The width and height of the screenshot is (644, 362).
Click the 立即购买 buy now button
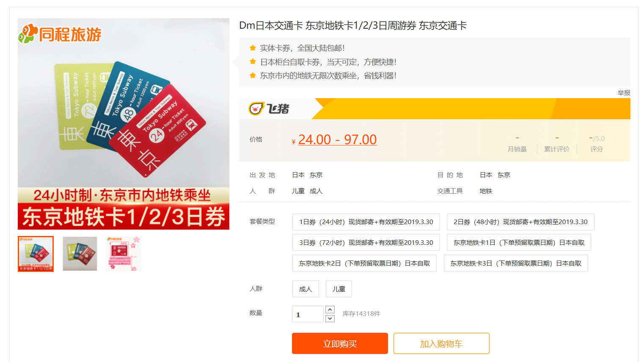[340, 343]
